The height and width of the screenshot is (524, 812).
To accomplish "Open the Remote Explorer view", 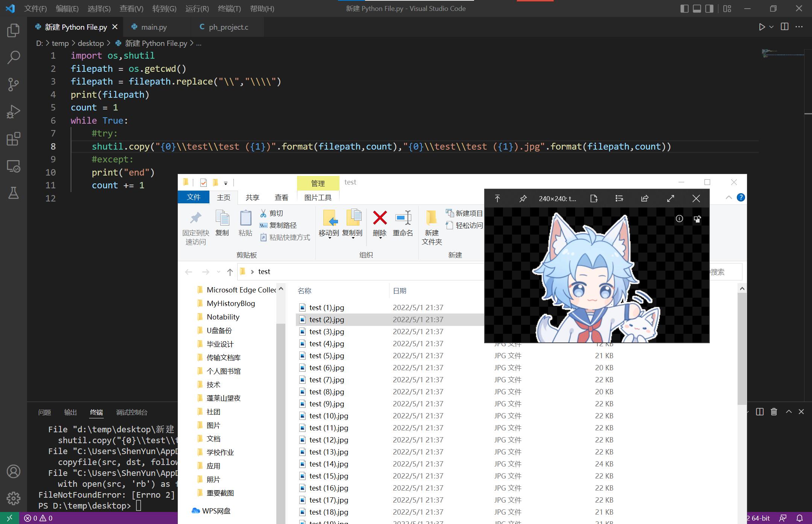I will pyautogui.click(x=14, y=166).
